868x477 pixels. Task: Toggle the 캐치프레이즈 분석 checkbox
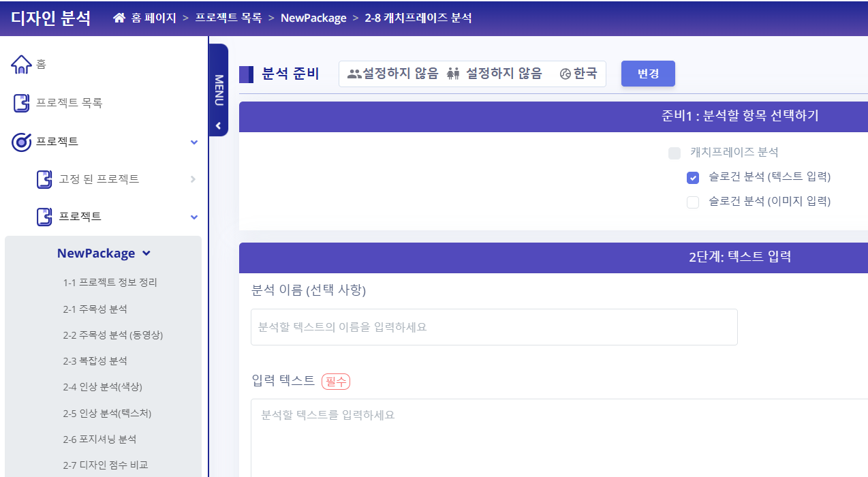click(x=675, y=153)
